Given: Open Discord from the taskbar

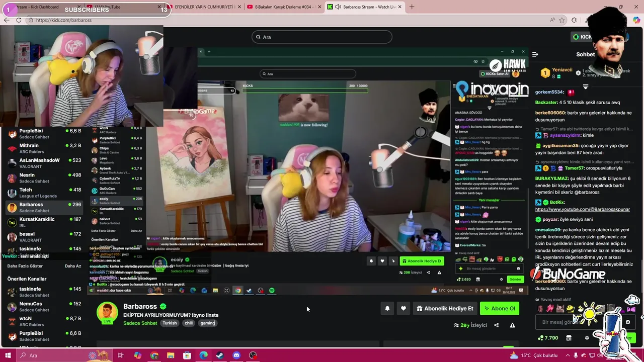Looking at the screenshot, I should click(x=236, y=355).
